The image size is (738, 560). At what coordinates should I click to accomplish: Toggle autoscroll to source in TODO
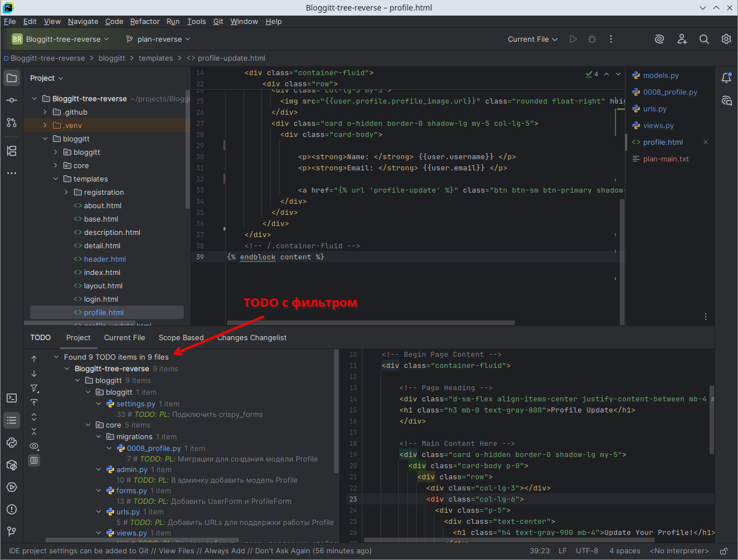tap(34, 402)
